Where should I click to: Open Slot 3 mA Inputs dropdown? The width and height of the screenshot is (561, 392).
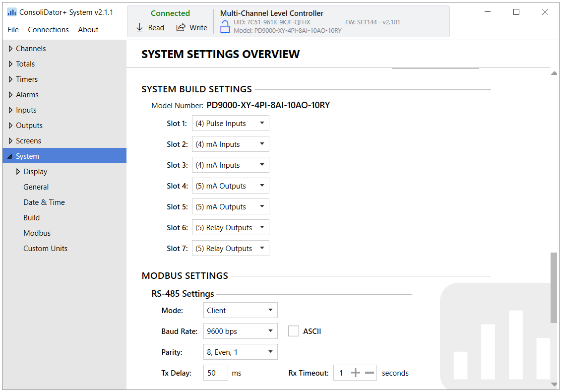pyautogui.click(x=231, y=165)
